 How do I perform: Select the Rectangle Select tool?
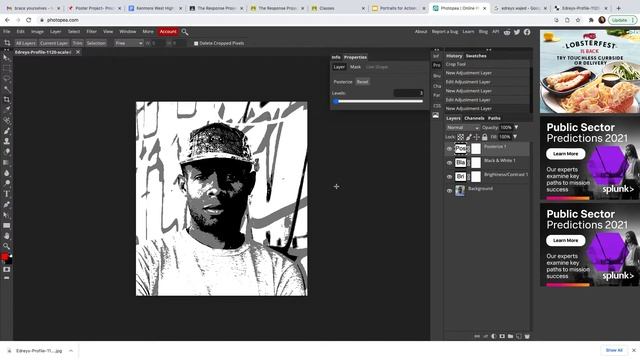6,68
